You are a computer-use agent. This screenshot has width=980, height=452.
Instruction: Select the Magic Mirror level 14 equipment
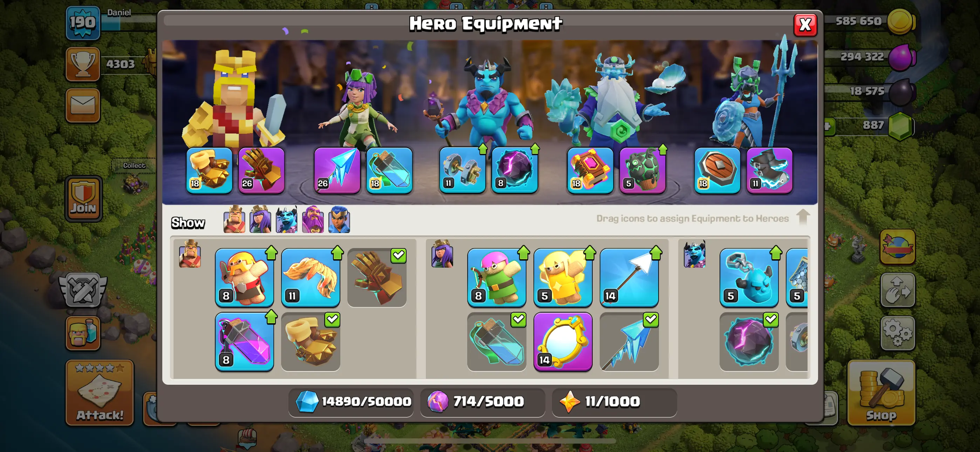(563, 342)
